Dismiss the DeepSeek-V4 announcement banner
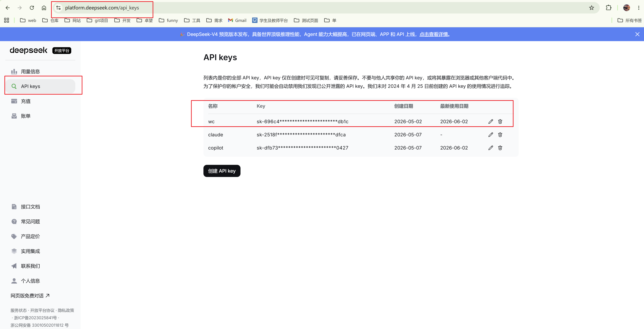 pos(637,34)
